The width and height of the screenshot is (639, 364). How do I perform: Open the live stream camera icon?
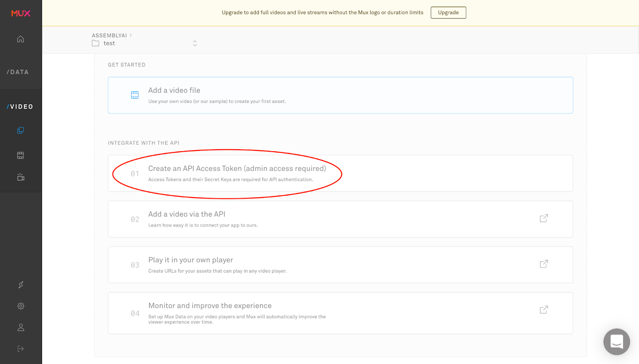pos(21,177)
